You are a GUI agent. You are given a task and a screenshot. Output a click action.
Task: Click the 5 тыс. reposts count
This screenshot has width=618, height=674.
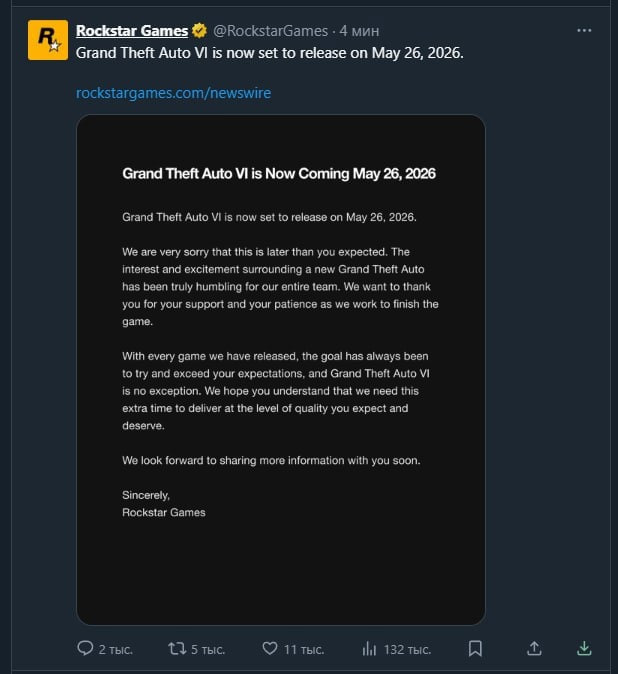coord(208,649)
